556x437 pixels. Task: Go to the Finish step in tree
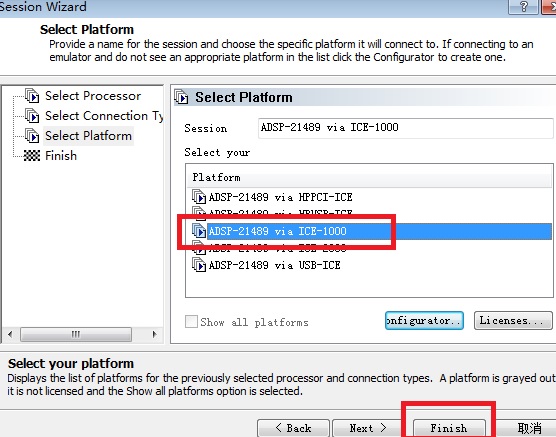(61, 155)
